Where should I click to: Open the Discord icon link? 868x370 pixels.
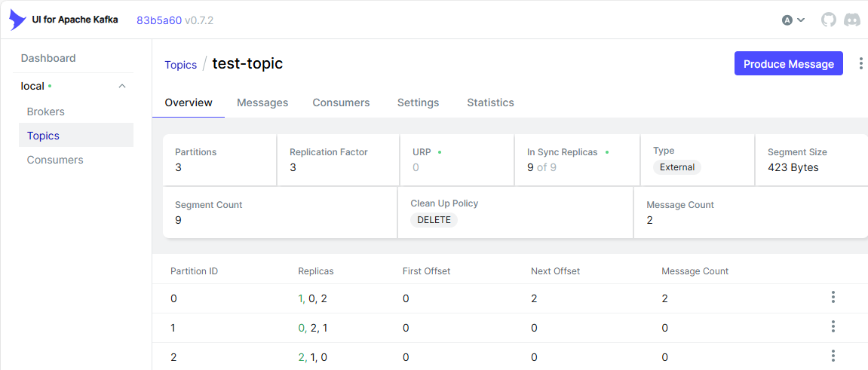pyautogui.click(x=851, y=20)
